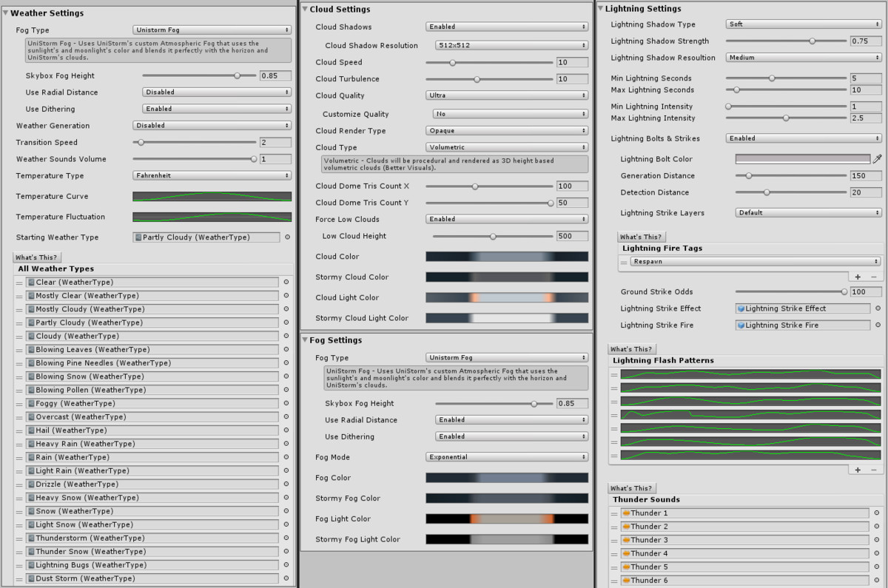Open object picker for Dust Storm weather type
Image resolution: width=888 pixels, height=588 pixels.
(x=286, y=578)
